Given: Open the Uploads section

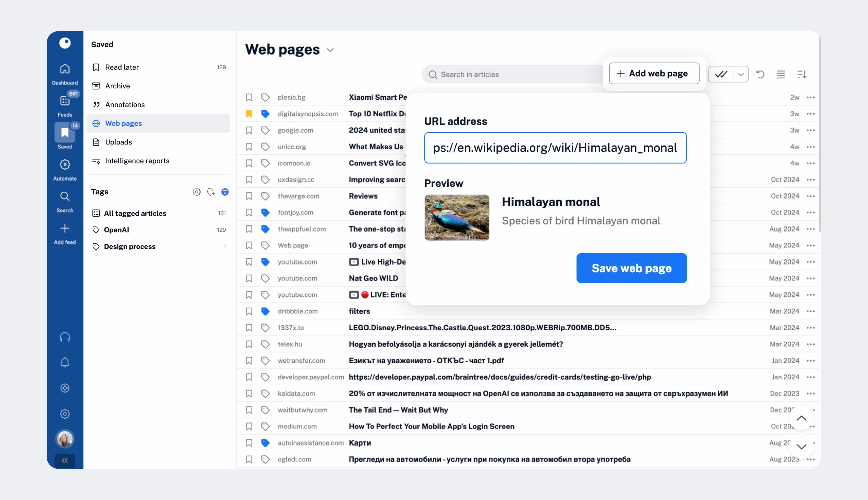Looking at the screenshot, I should [x=159, y=142].
